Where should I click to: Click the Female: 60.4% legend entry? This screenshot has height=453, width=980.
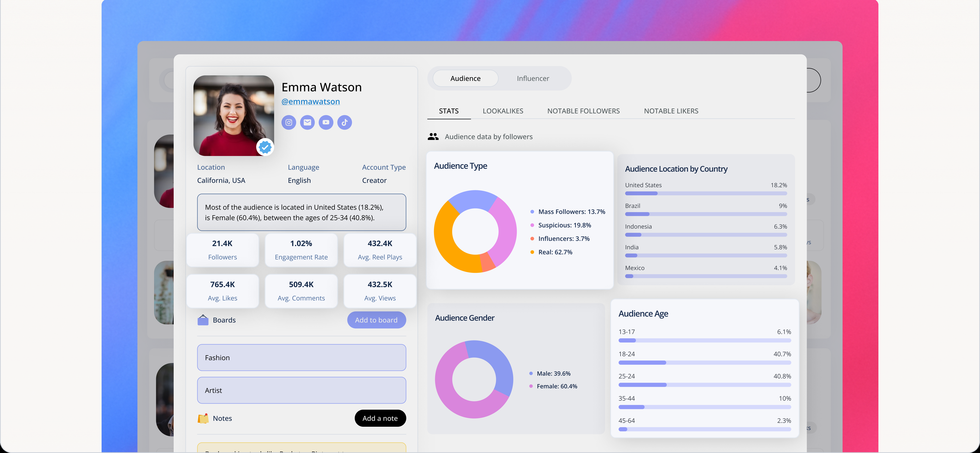[x=553, y=386]
